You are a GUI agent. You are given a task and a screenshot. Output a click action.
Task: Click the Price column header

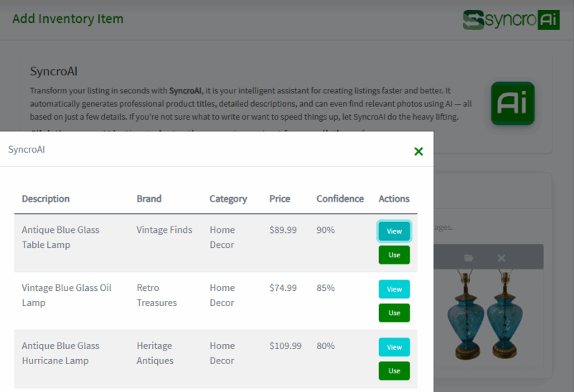pyautogui.click(x=280, y=199)
